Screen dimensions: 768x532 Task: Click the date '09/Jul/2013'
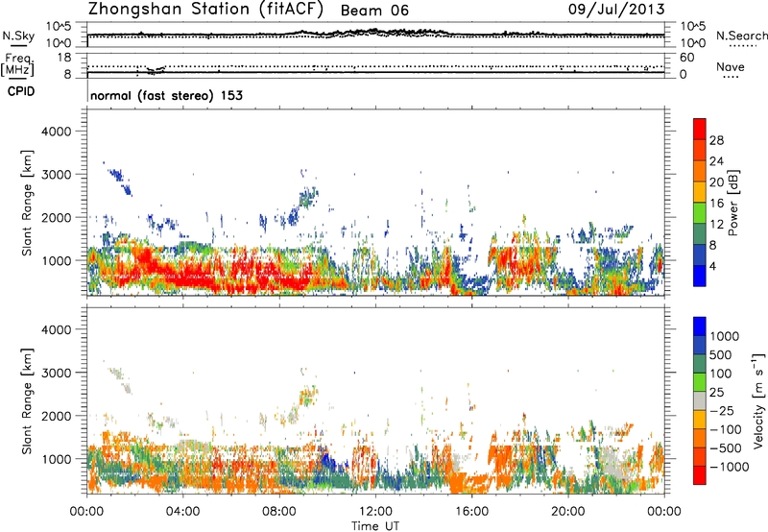click(616, 10)
